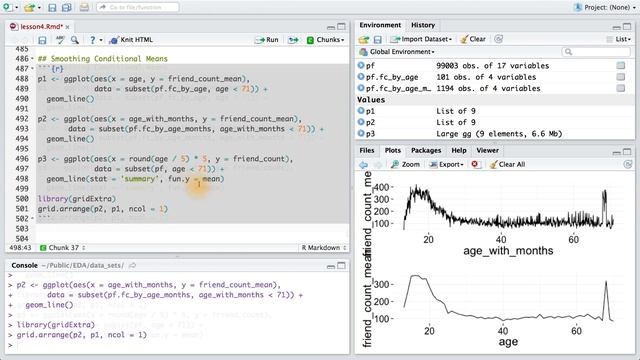
Task: Expand the pf.fc_by_age_m… entry
Action: [361, 88]
